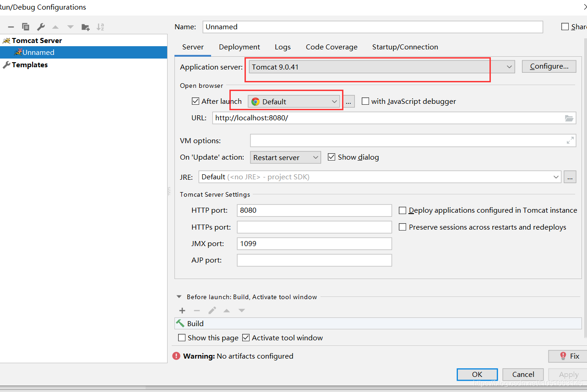Toggle Show dialog checkbox
Screen dimensions: 587x392
332,157
